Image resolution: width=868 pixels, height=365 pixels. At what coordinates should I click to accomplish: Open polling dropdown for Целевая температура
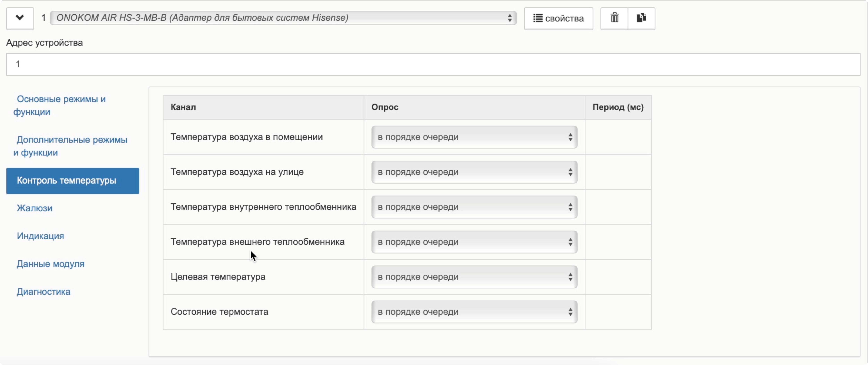pos(474,277)
